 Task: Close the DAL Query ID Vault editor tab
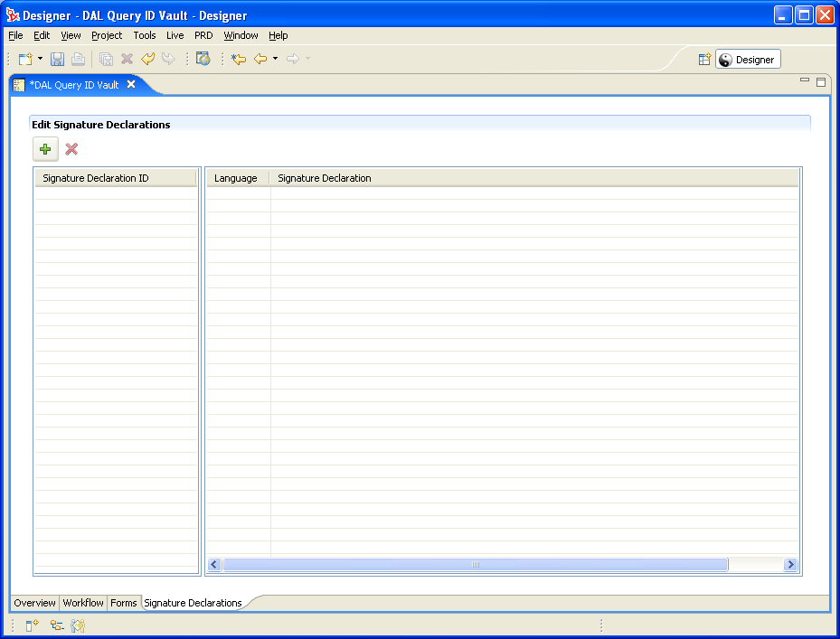131,84
